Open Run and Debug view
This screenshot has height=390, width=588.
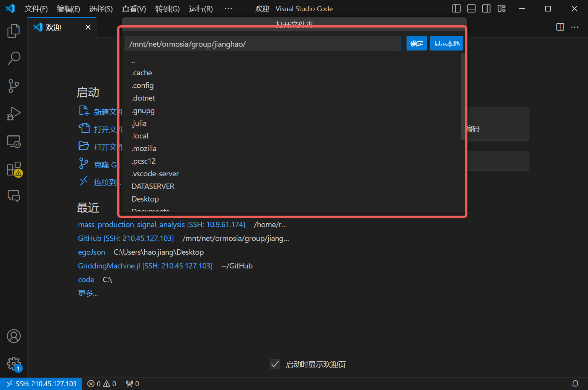coord(14,114)
